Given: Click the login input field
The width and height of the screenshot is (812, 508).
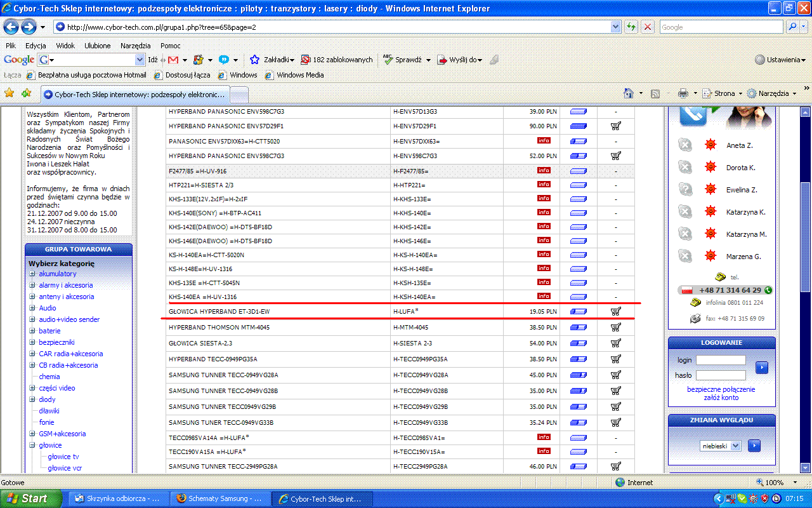Looking at the screenshot, I should click(721, 360).
